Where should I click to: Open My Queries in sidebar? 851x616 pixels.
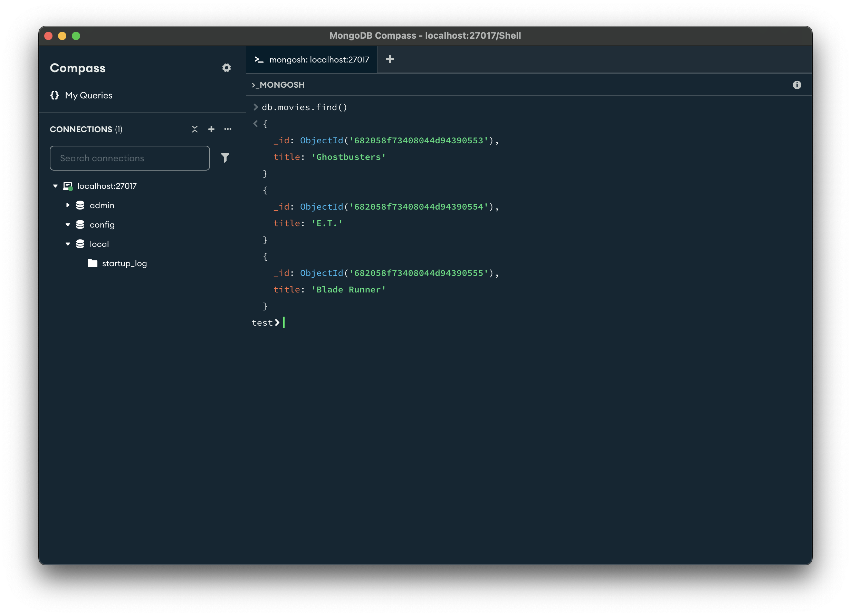(x=88, y=95)
